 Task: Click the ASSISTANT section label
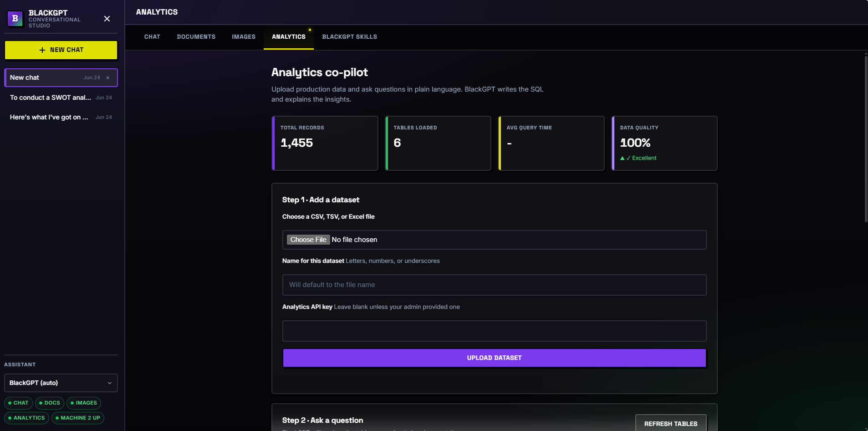pyautogui.click(x=20, y=365)
